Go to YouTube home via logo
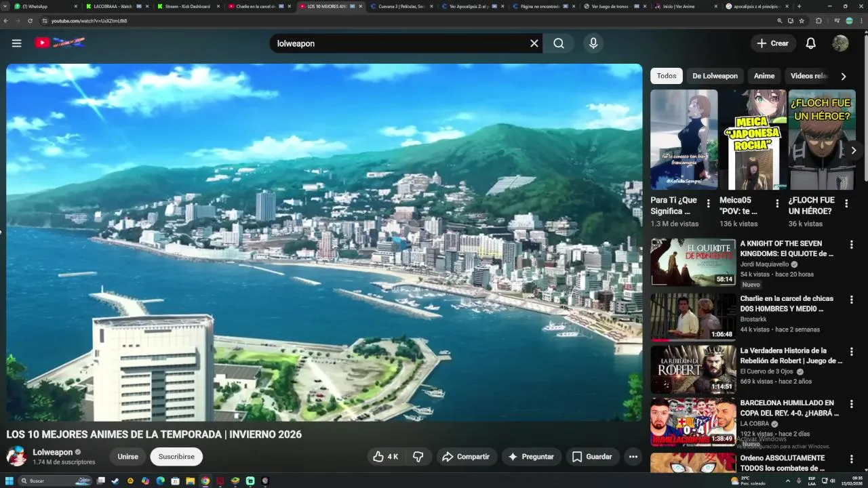Image resolution: width=868 pixels, height=488 pixels. pos(60,43)
